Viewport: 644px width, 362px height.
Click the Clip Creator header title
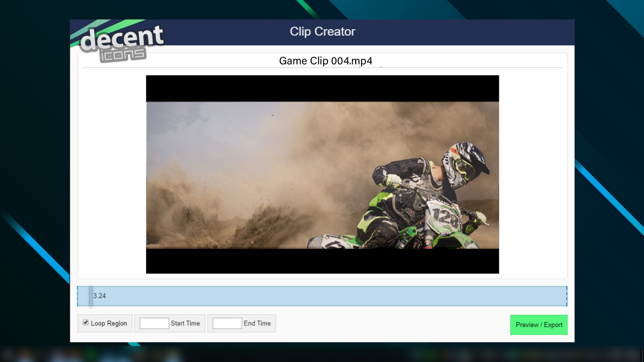click(322, 32)
